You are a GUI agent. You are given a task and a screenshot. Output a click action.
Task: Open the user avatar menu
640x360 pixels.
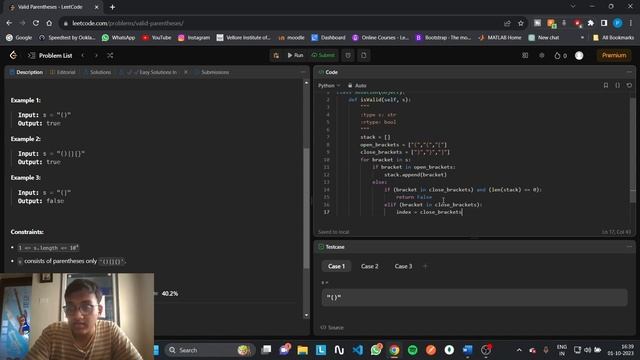pyautogui.click(x=579, y=56)
